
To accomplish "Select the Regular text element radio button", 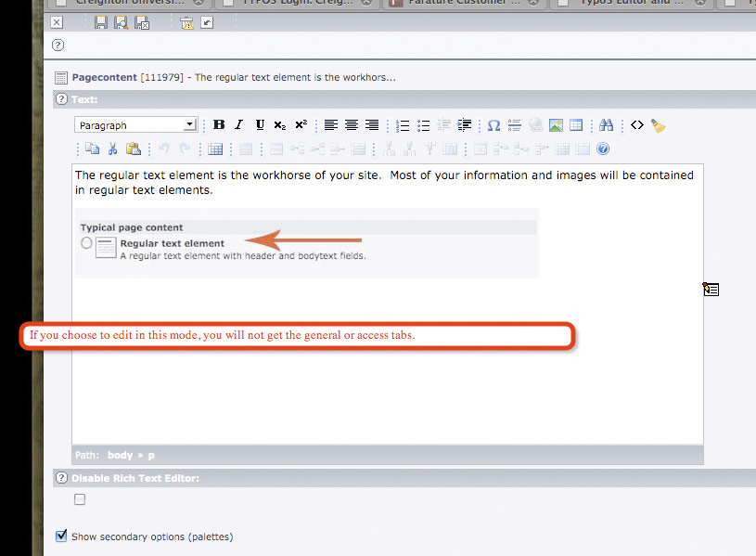I will point(86,243).
